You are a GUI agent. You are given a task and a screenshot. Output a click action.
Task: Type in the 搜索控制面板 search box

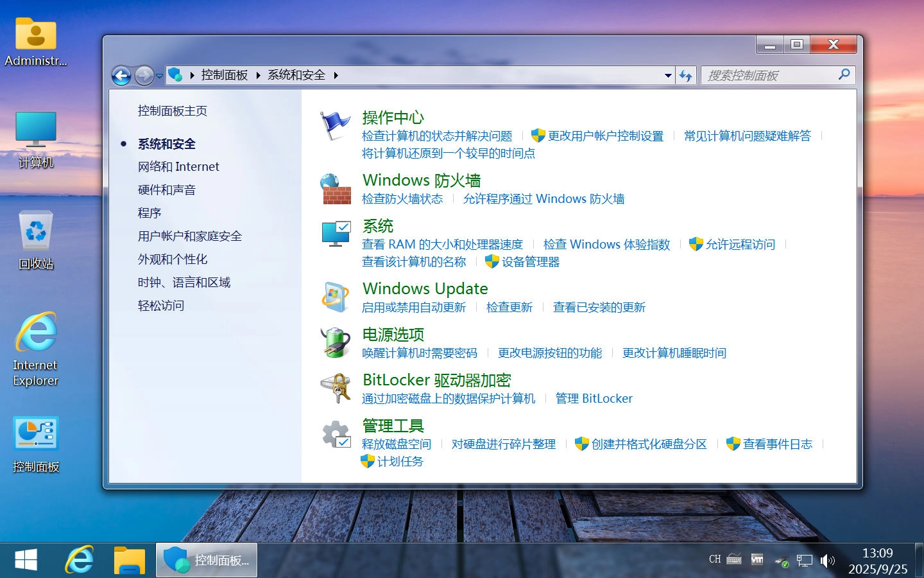pos(770,75)
